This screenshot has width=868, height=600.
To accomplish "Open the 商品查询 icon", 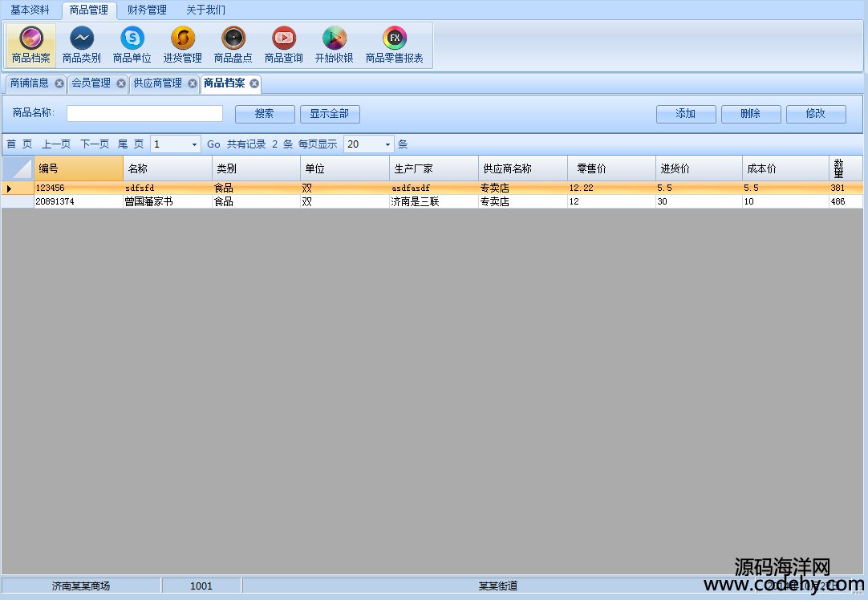I will pos(284,45).
